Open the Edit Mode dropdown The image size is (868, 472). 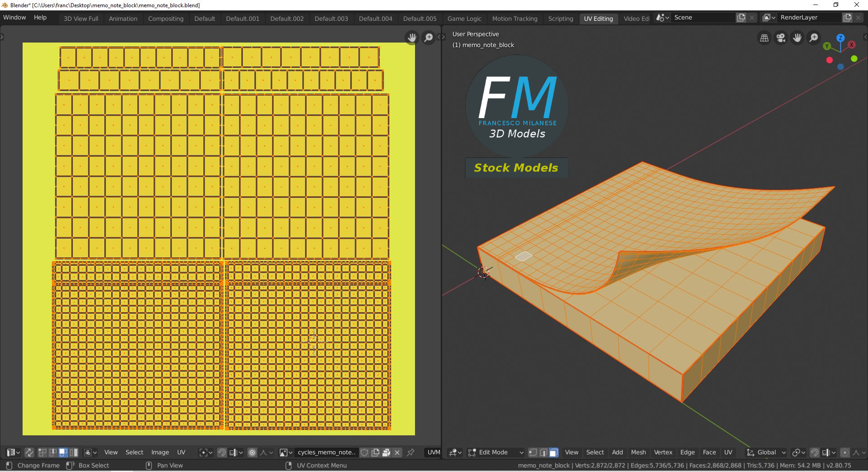coord(495,452)
